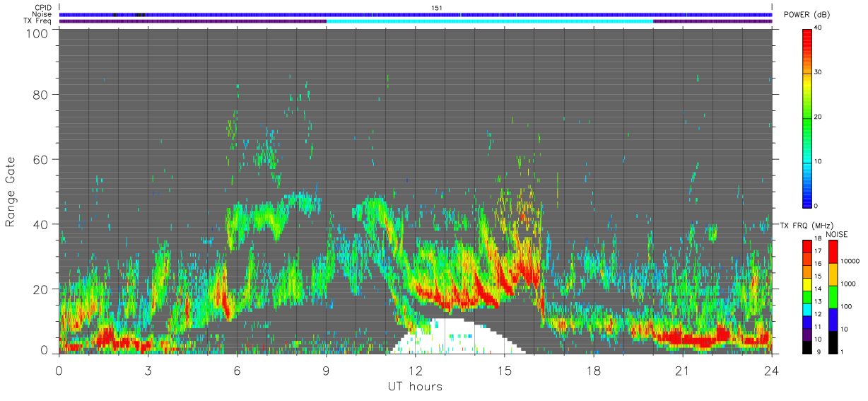
Task: Click the 'NOISE' legend title
Action: point(837,234)
